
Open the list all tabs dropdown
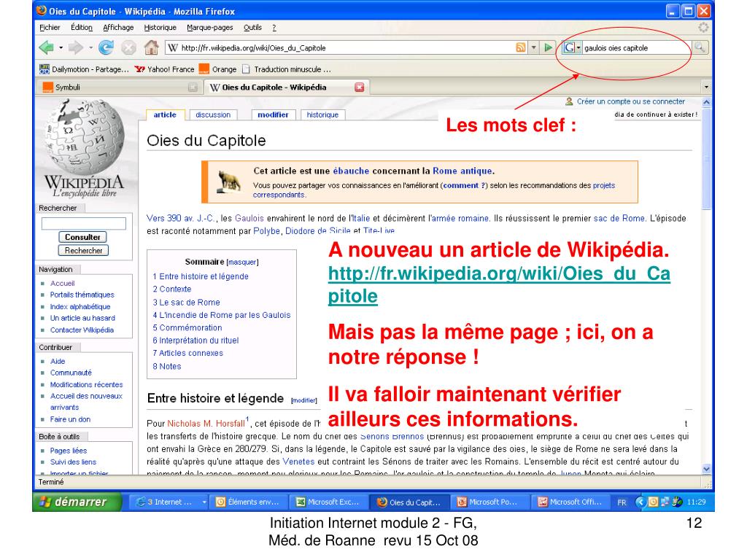pos(706,87)
